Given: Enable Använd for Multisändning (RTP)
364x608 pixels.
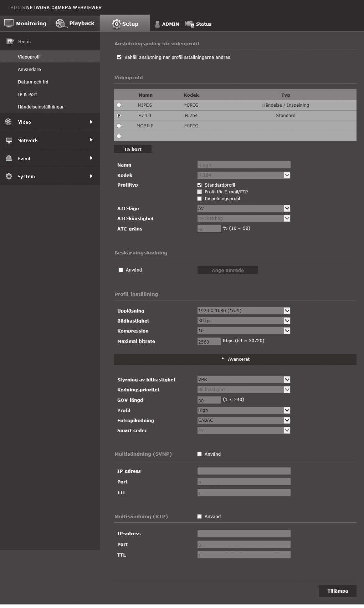Looking at the screenshot, I should click(x=200, y=517).
